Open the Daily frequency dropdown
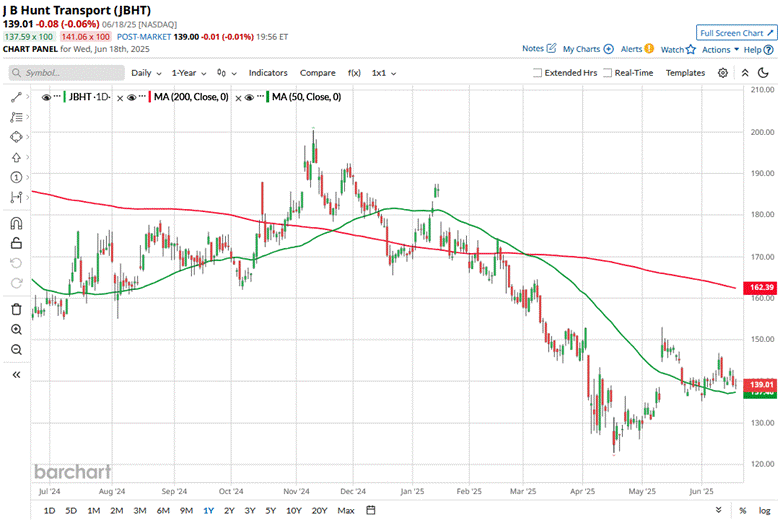The image size is (780, 520). coord(146,73)
